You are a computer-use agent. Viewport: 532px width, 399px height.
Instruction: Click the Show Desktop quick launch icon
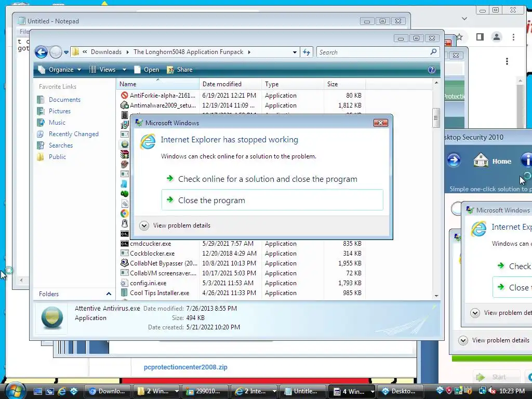tap(37, 391)
